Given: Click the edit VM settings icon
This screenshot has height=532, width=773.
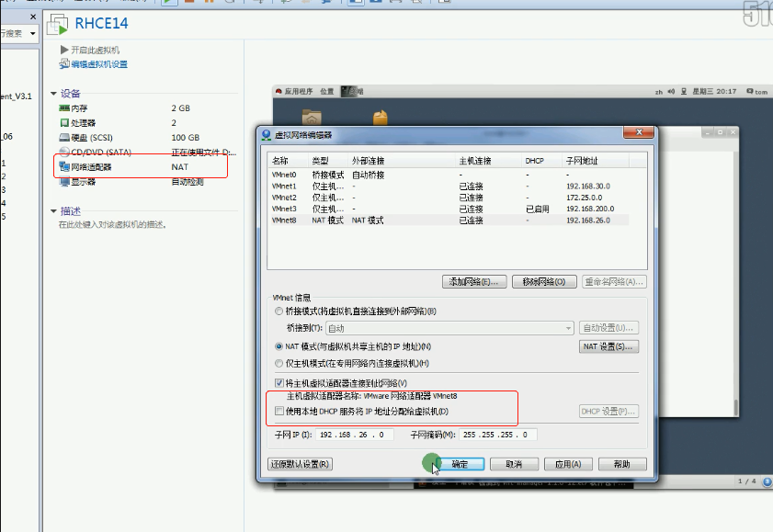Looking at the screenshot, I should 64,64.
